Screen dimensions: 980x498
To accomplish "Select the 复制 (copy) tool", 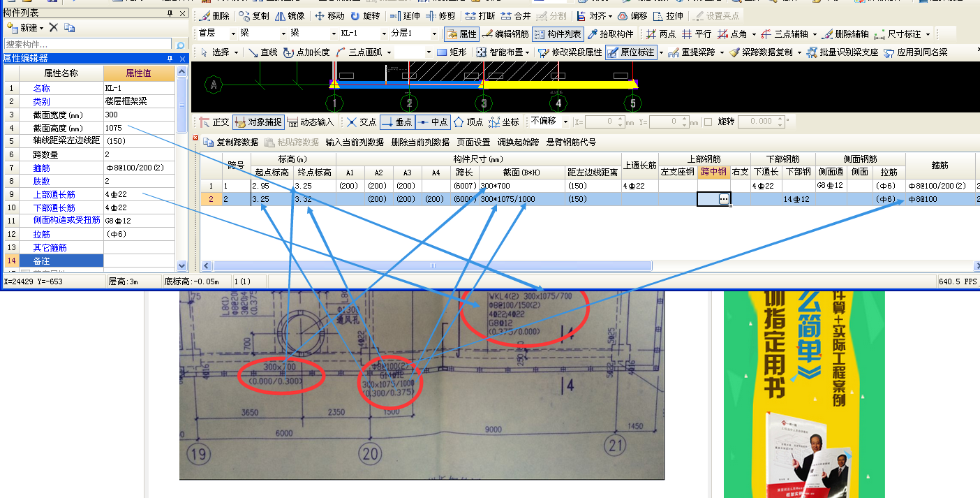I will pyautogui.click(x=253, y=15).
